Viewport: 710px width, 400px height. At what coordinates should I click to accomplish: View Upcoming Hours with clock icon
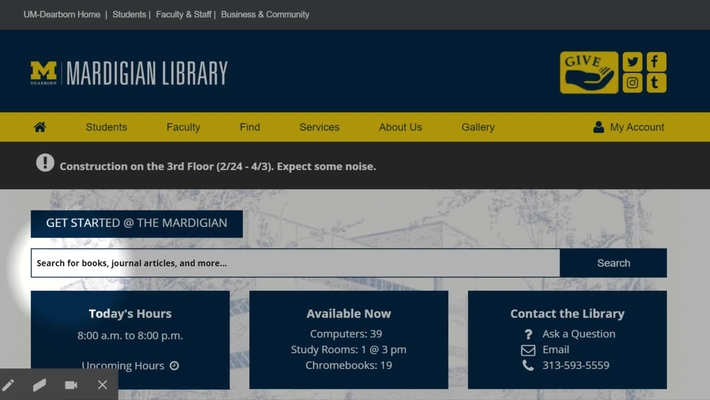(x=130, y=366)
